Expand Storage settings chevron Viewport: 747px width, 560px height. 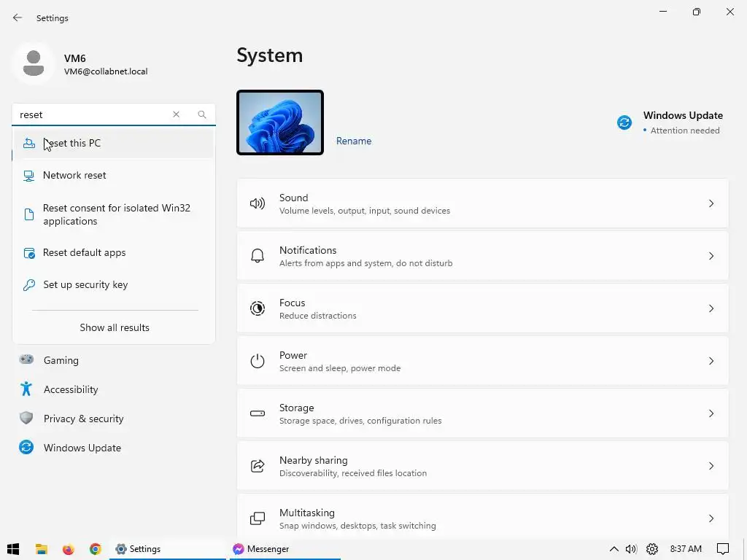click(x=711, y=413)
